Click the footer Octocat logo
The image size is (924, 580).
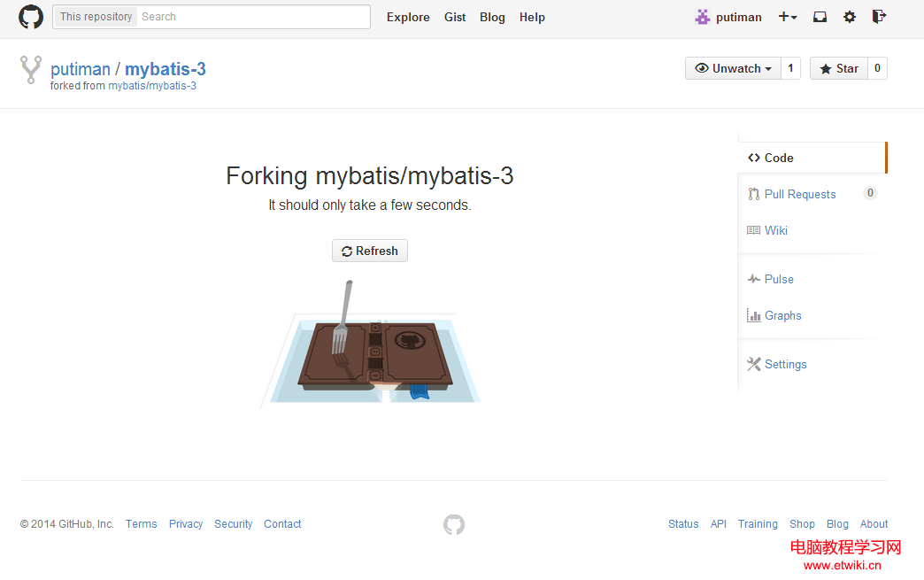[454, 524]
